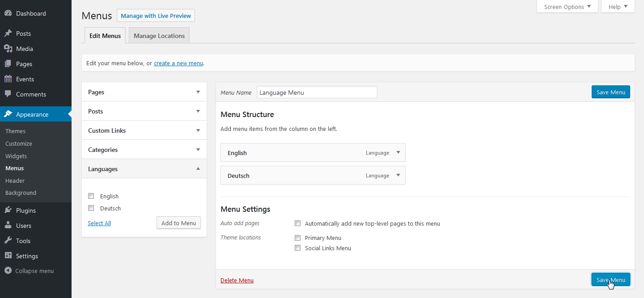This screenshot has width=644, height=298.
Task: Open the Screen Options dropdown
Action: 567,7
